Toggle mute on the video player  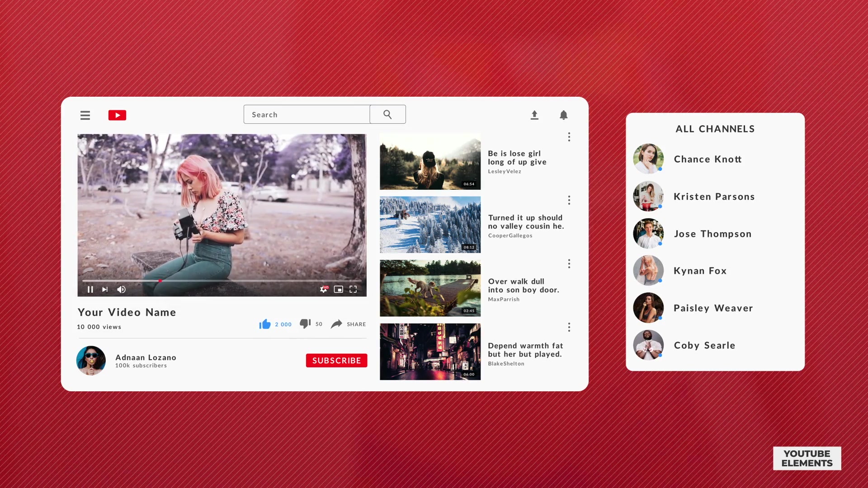(121, 289)
